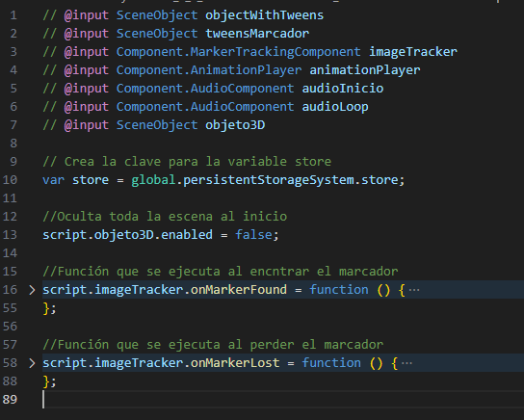Click the false value on line 13
The image size is (524, 420).
tap(254, 235)
